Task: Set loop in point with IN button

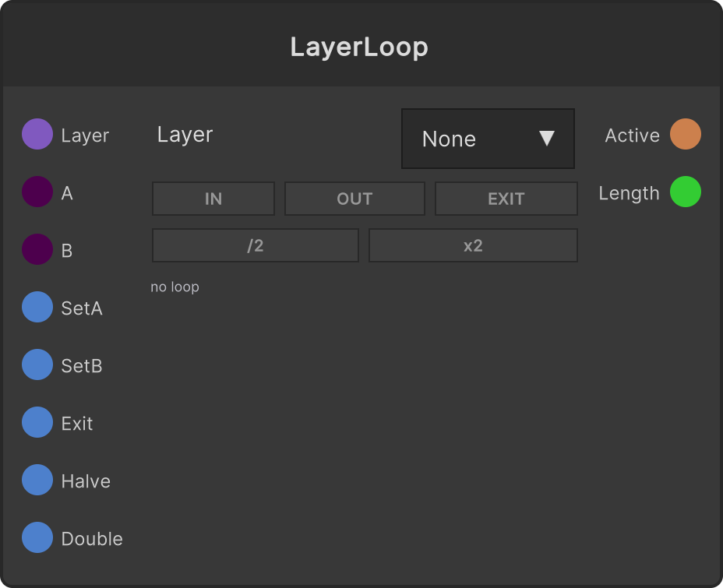Action: point(213,199)
